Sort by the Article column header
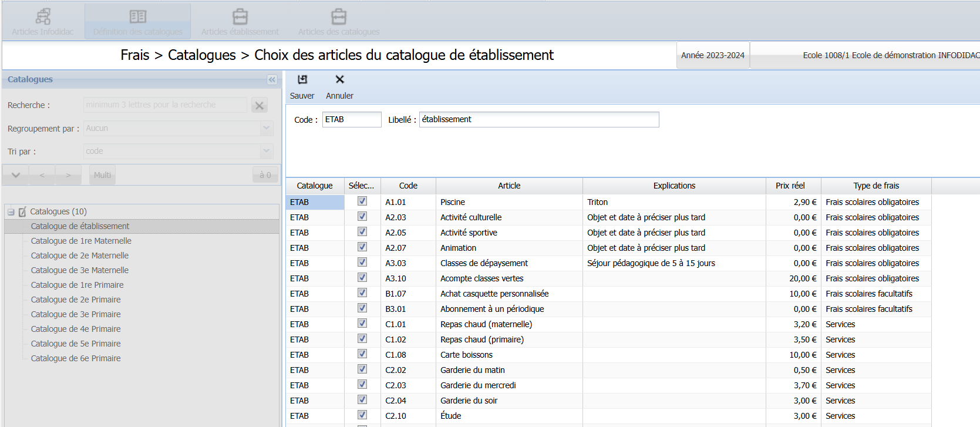This screenshot has width=980, height=427. pyautogui.click(x=509, y=186)
